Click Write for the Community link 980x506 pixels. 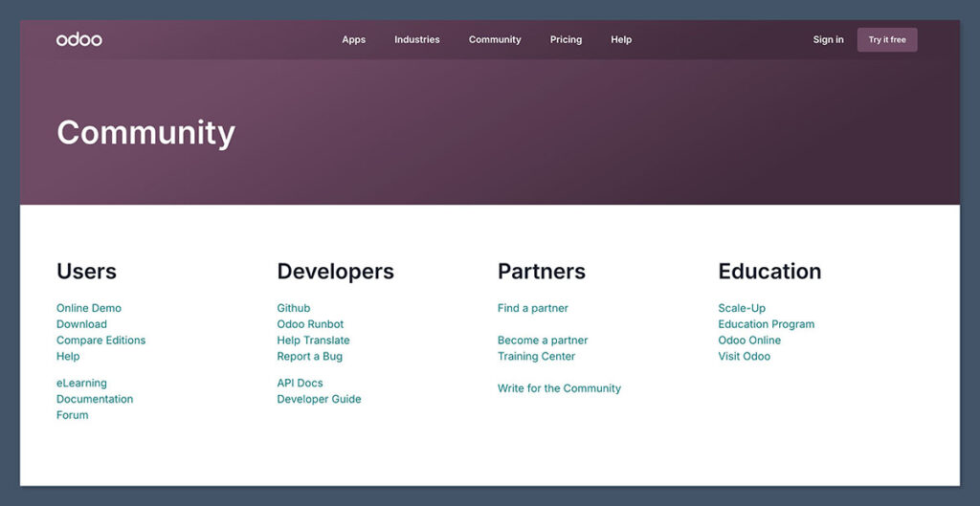pos(559,388)
